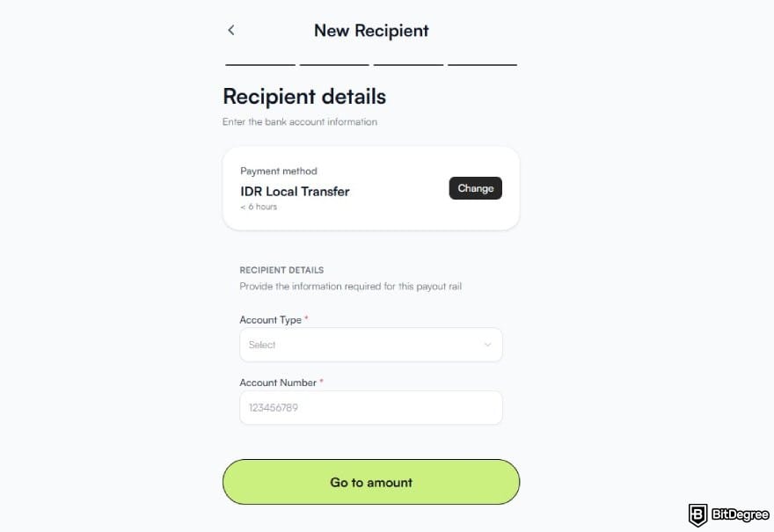This screenshot has height=532, width=774.
Task: Click the New Recipient title
Action: tap(371, 30)
